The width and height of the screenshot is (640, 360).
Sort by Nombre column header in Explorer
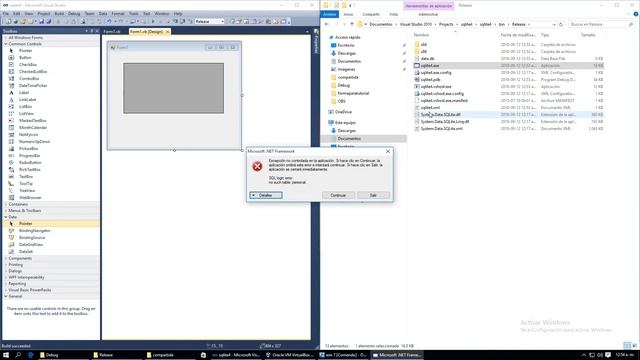point(421,35)
